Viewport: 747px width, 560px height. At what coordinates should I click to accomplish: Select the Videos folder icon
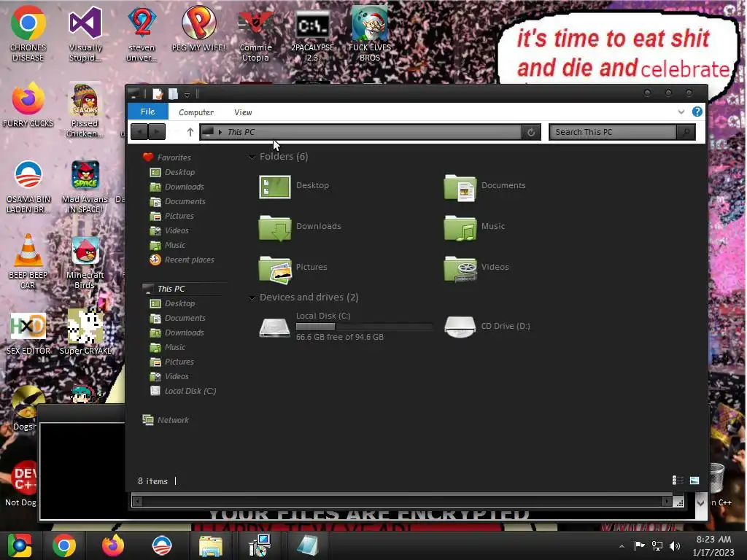pyautogui.click(x=460, y=268)
